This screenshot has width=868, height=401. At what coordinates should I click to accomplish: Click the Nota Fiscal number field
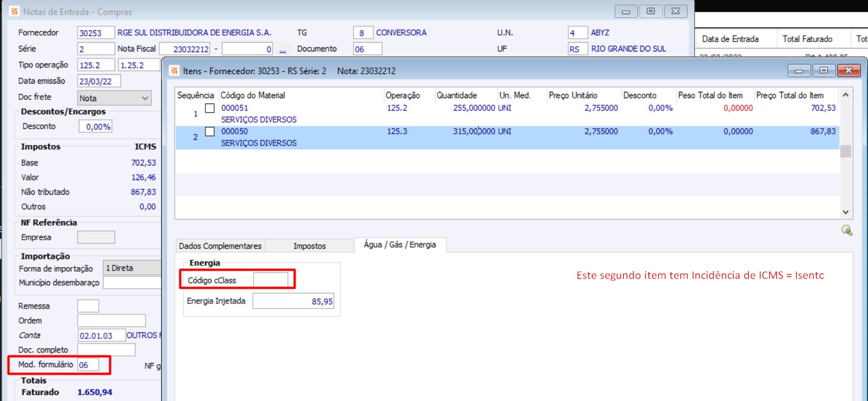coord(184,49)
